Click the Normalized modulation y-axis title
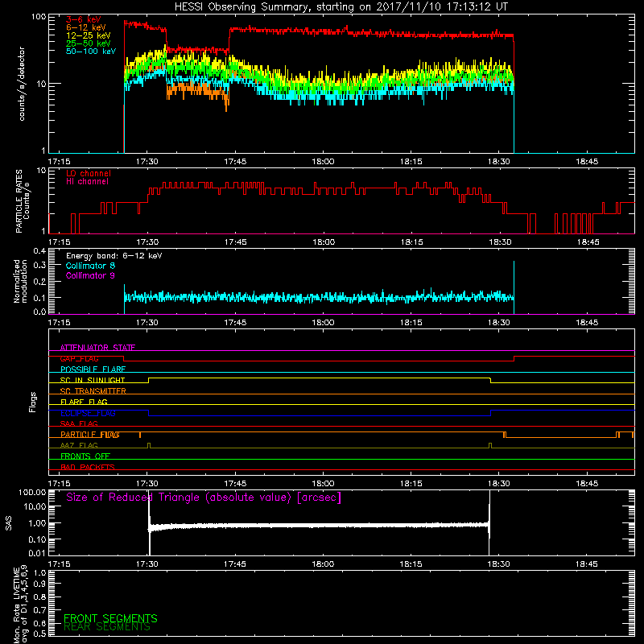 pyautogui.click(x=21, y=281)
